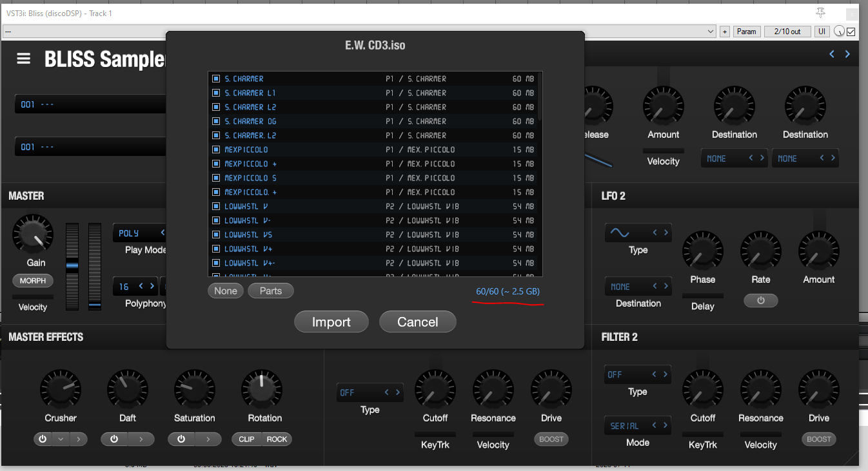Screen dimensions: 868x471
Task: Toggle the Saturation effect power button
Action: coord(181,439)
